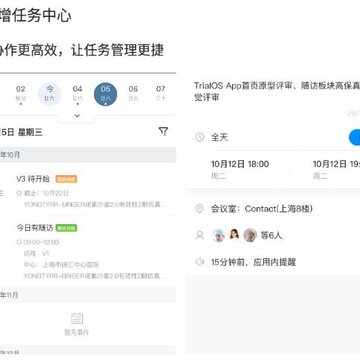Select date 02 in the week strip
360x360 pixels.
pyautogui.click(x=21, y=93)
